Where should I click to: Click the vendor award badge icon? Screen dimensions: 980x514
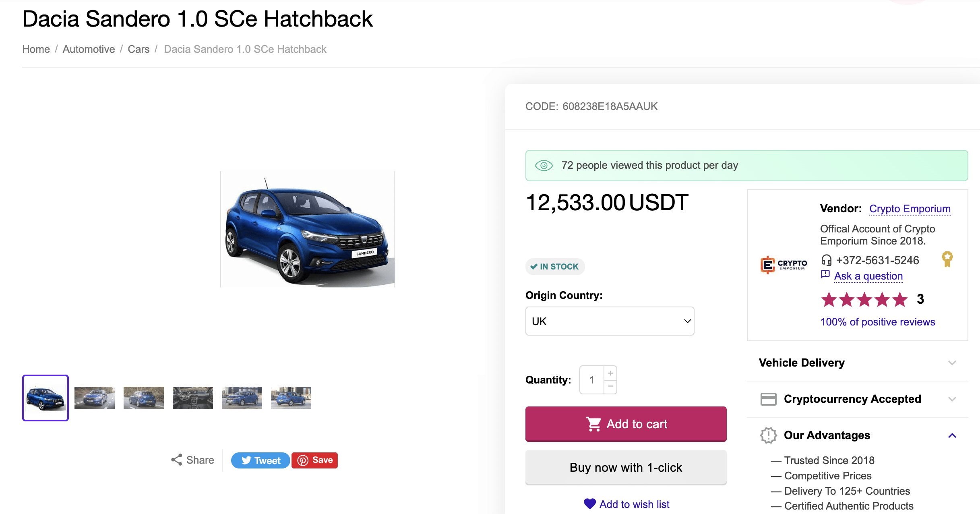click(947, 259)
